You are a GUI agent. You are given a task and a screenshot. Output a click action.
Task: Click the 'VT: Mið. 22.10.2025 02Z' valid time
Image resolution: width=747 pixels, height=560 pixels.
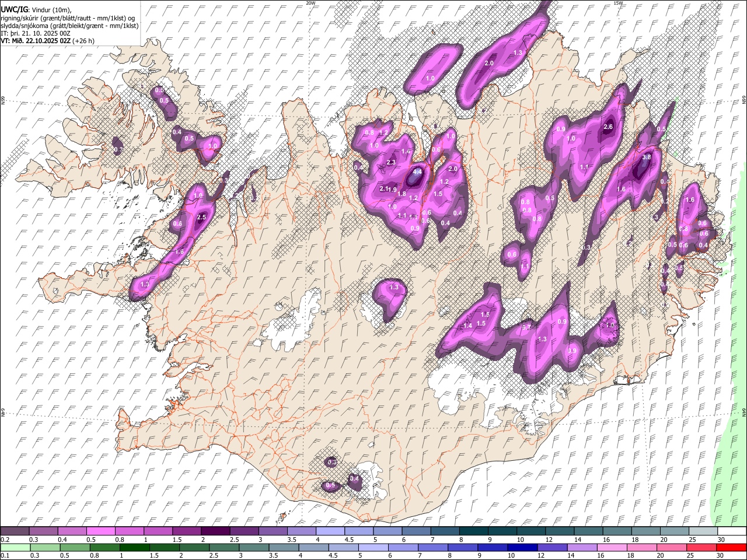tap(36, 41)
